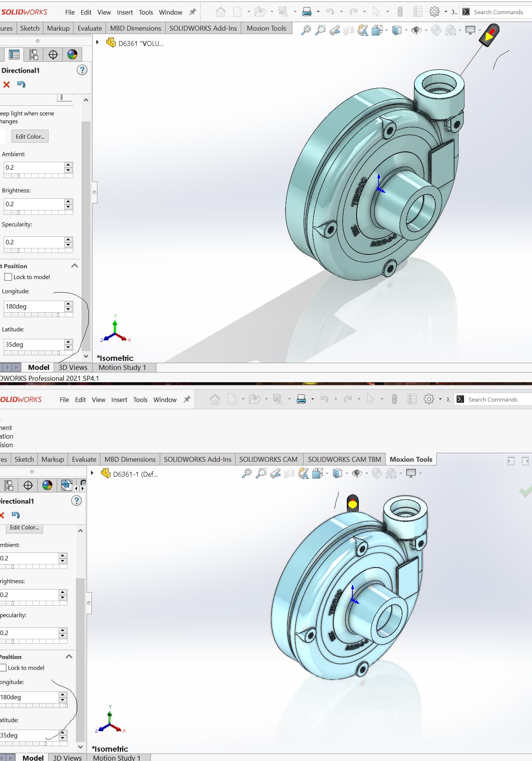Pin the menu bar in top window
The image size is (532, 761).
pos(193,12)
